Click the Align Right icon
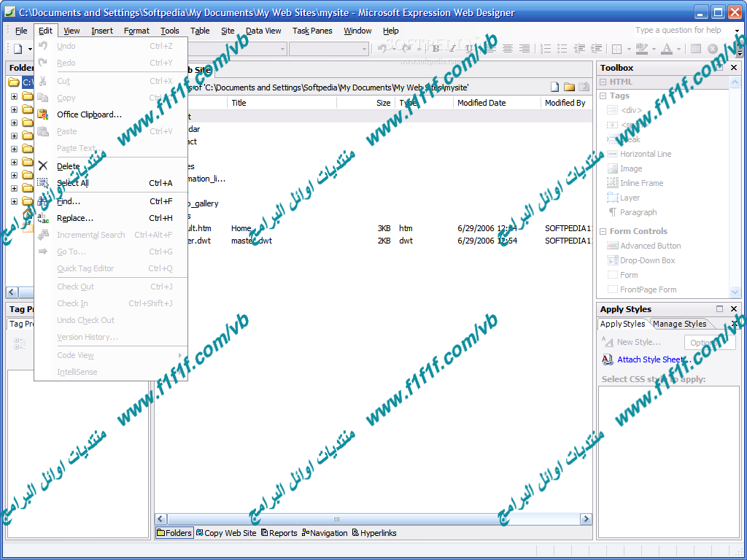This screenshot has width=747, height=560. (x=524, y=49)
